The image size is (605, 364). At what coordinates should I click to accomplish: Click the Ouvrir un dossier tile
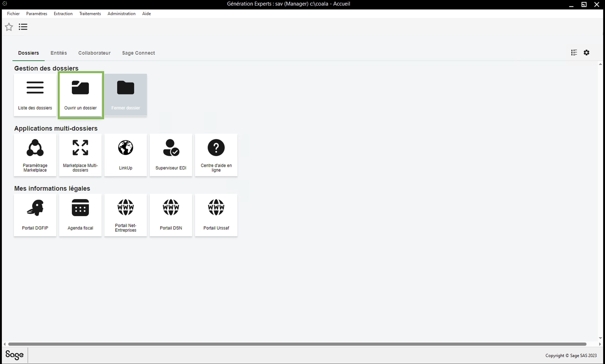[80, 95]
